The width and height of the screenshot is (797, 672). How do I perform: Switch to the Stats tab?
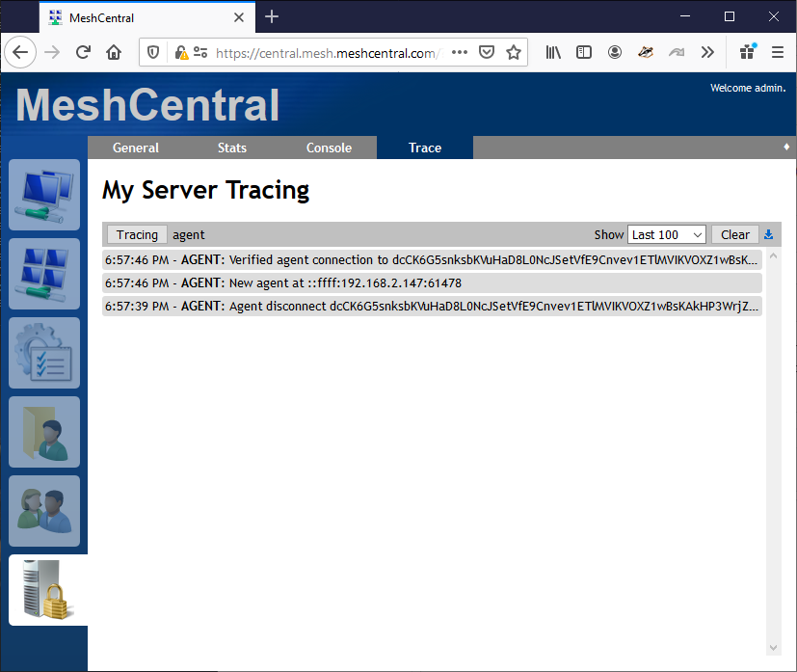tap(232, 148)
